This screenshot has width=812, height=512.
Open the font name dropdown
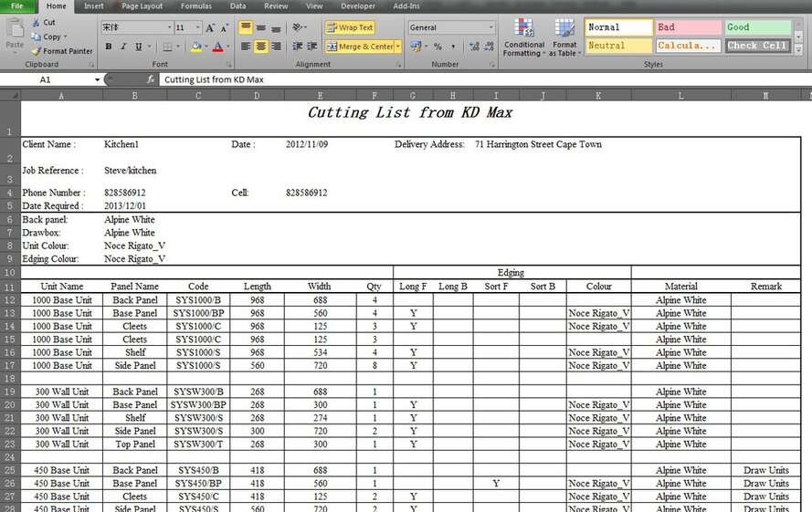[x=169, y=27]
